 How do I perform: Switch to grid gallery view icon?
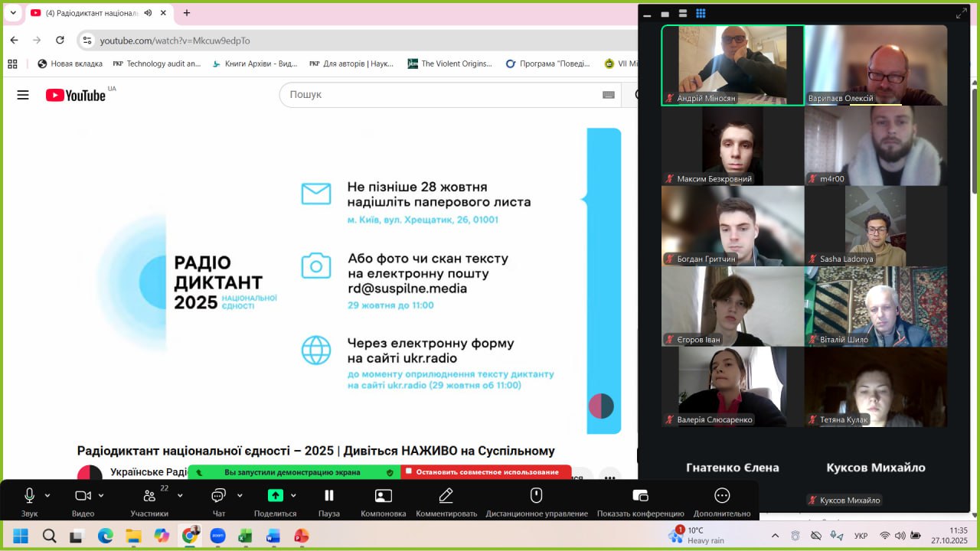pyautogui.click(x=701, y=14)
